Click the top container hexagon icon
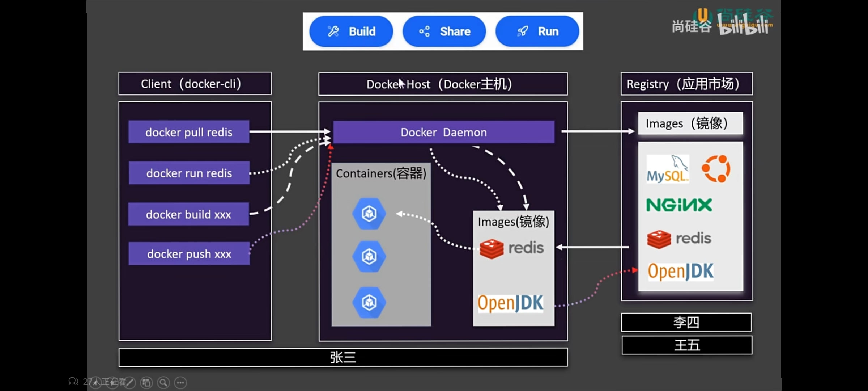The height and width of the screenshot is (391, 868). pos(369,214)
